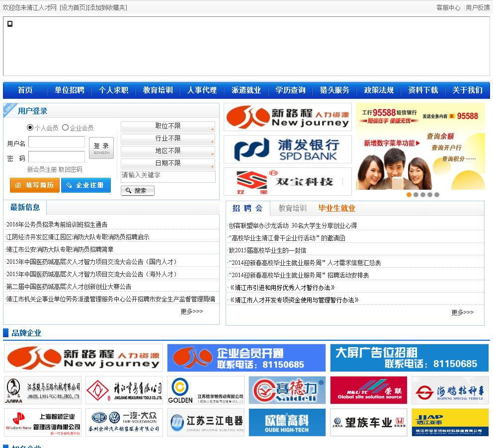The height and width of the screenshot is (448, 493).
Task: Open the 地区不限 dropdown
Action: 168,151
